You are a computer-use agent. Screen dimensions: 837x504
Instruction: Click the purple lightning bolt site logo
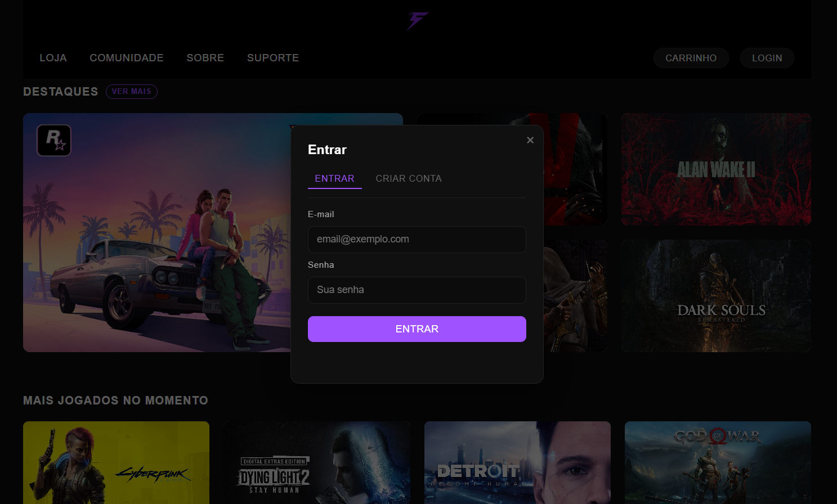pos(418,21)
